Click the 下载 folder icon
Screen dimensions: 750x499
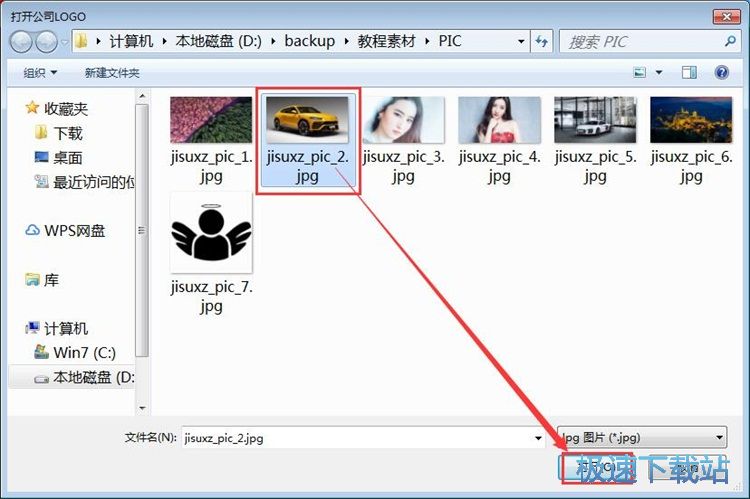(41, 132)
